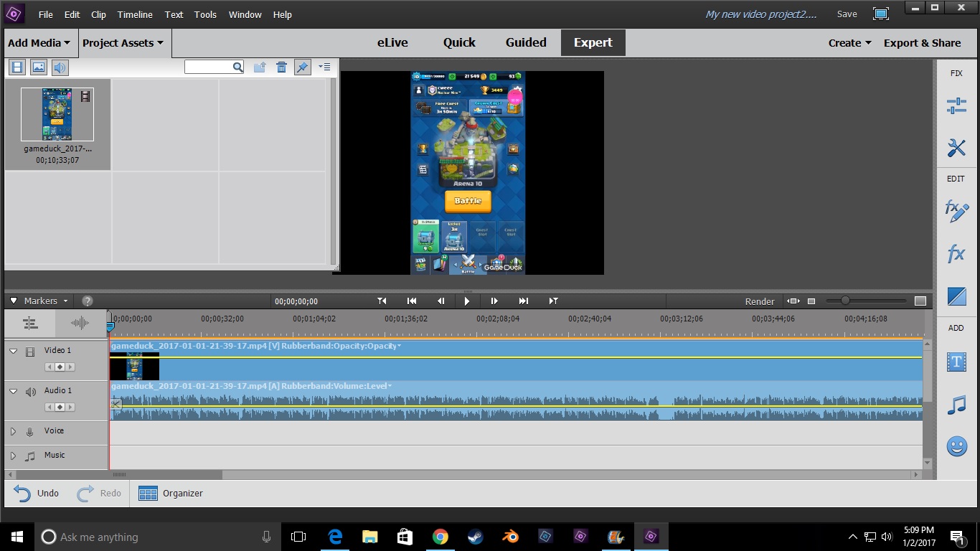The width and height of the screenshot is (980, 551).
Task: Collapse the Audio 1 track
Action: click(x=14, y=391)
